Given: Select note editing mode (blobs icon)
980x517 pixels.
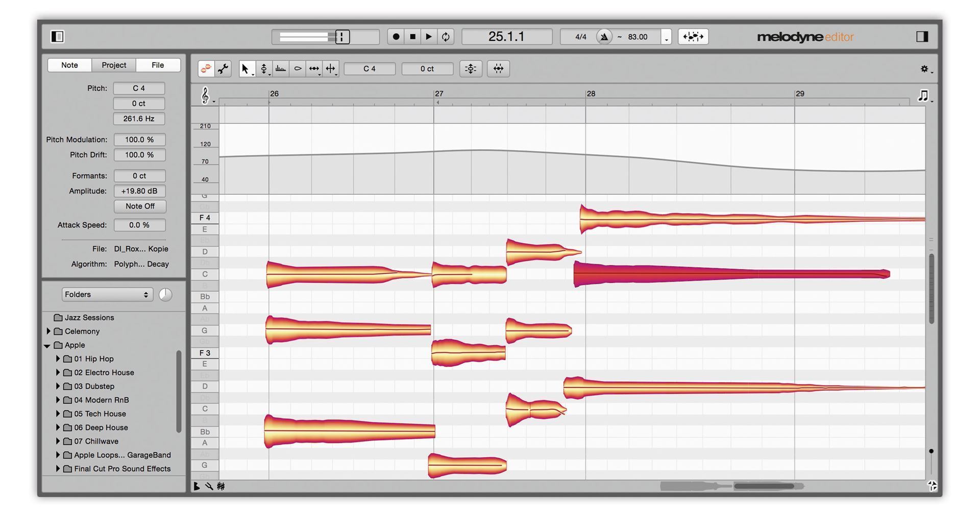Looking at the screenshot, I should coord(206,68).
